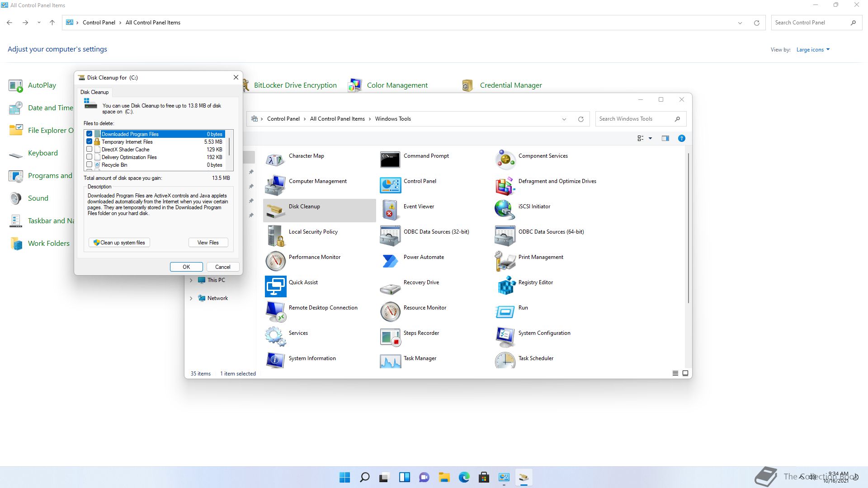
Task: Open Defragment and Optimize Drives icon
Action: coord(505,185)
